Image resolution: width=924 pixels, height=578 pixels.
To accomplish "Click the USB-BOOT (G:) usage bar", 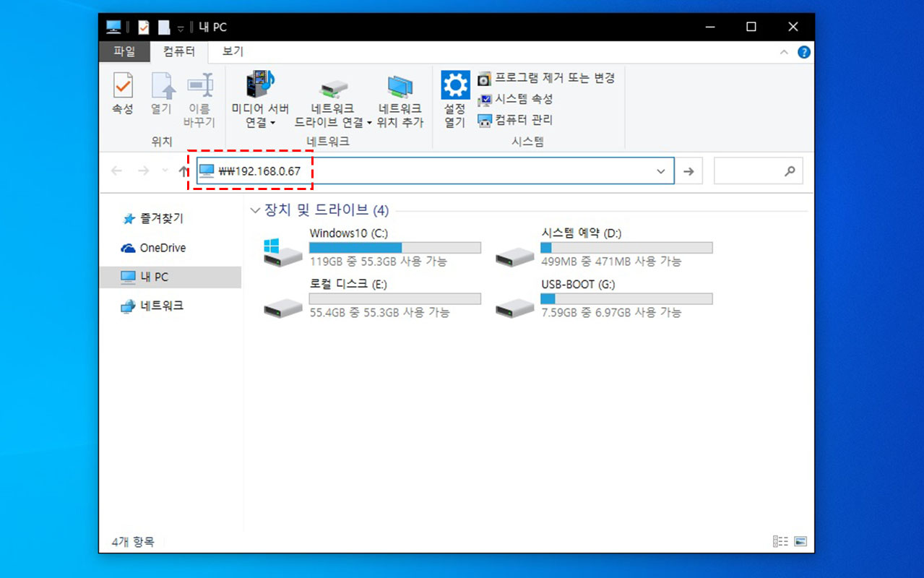I will 626,299.
